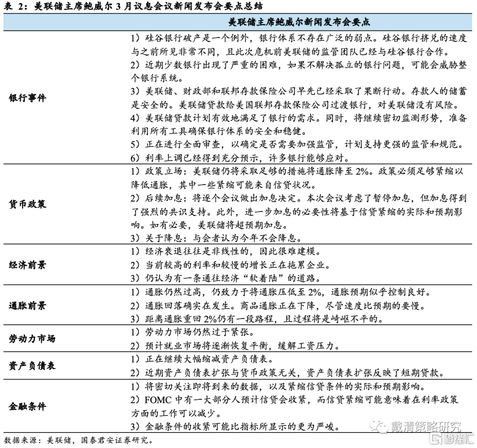This screenshot has height=448, width=477.
Task: Click the line "2）通胀回落确实在发生"
Action: 279,306
